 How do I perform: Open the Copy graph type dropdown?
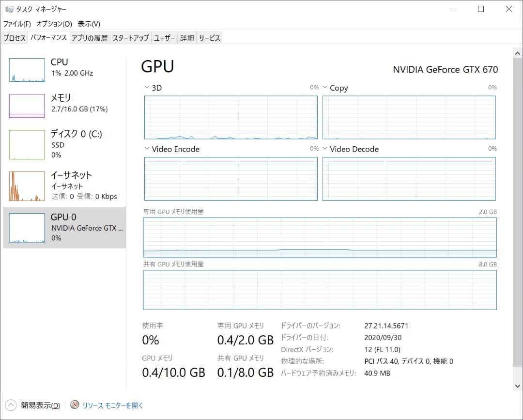pos(324,88)
